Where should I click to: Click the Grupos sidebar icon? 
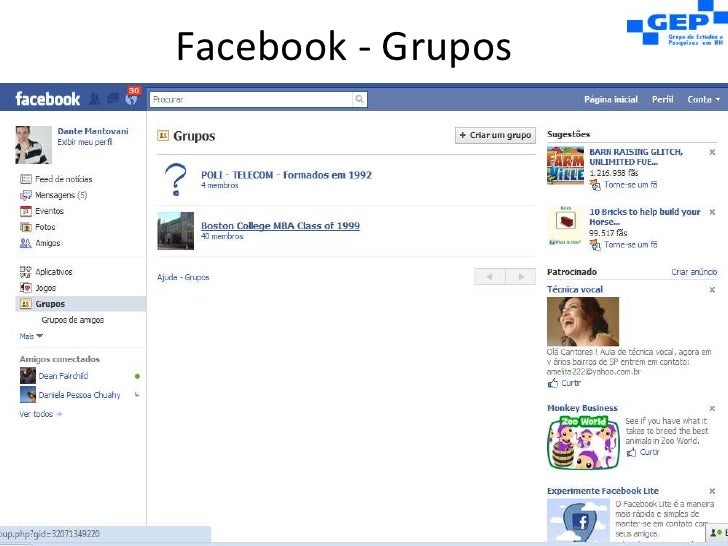tap(26, 304)
